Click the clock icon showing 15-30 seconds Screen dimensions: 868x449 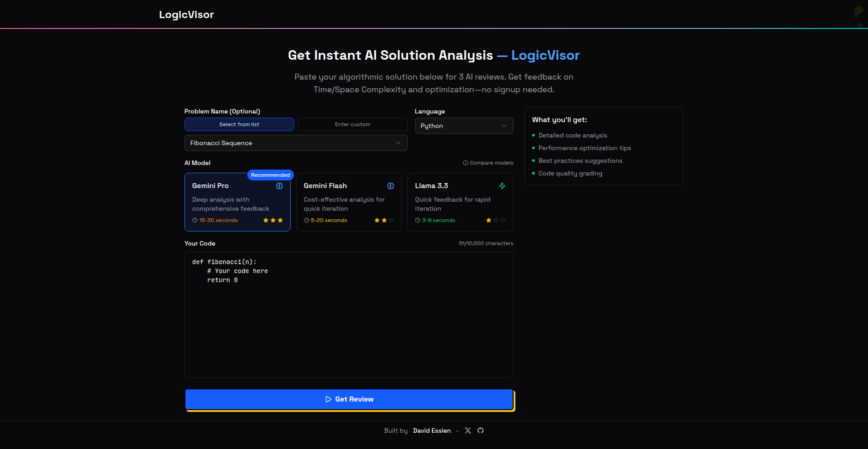coord(194,220)
